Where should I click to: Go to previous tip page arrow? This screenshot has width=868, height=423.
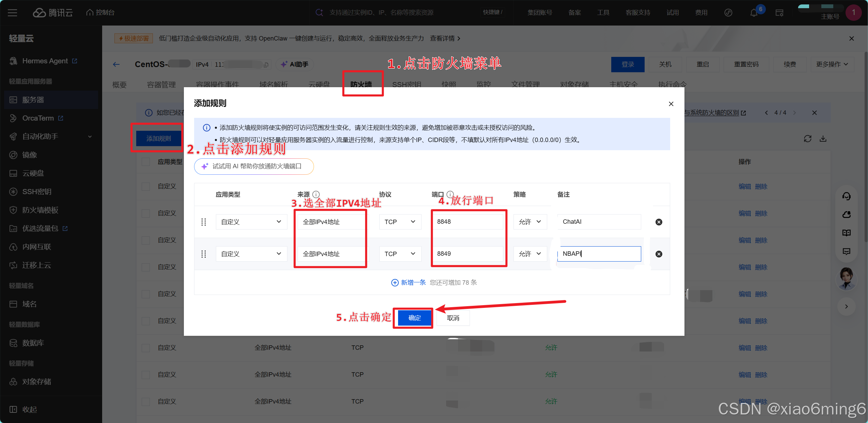(766, 113)
